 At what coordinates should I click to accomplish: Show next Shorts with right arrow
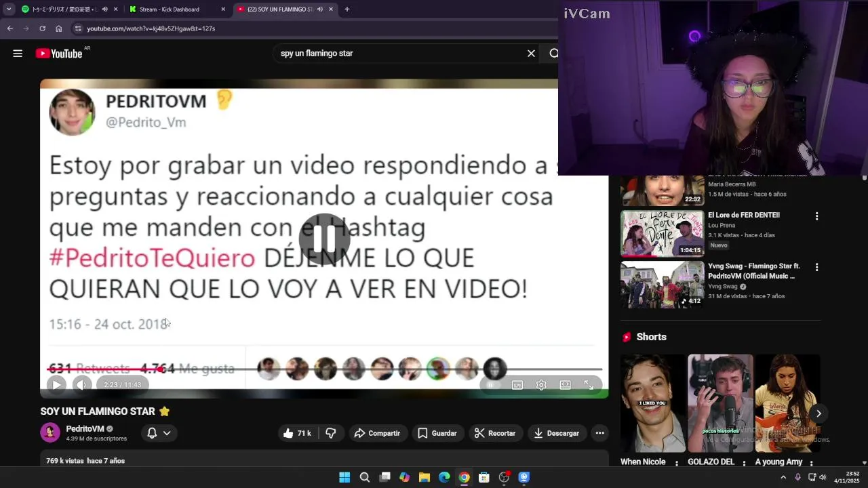pyautogui.click(x=818, y=413)
